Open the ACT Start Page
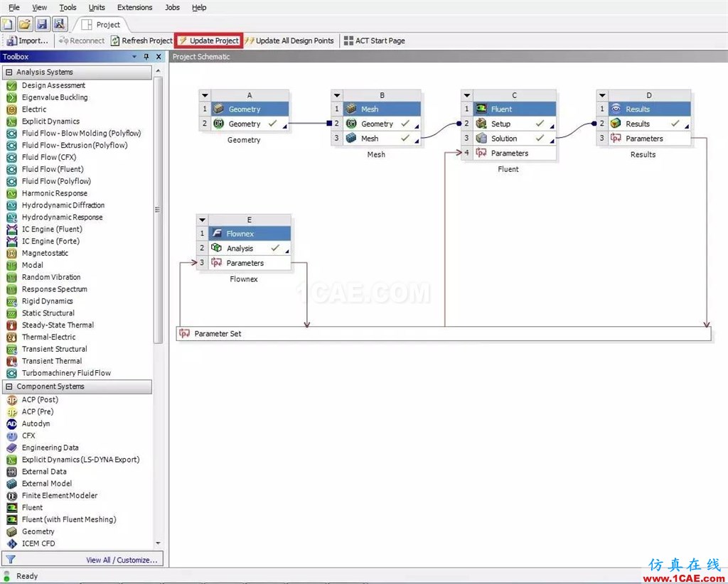This screenshot has width=728, height=584. tap(374, 40)
